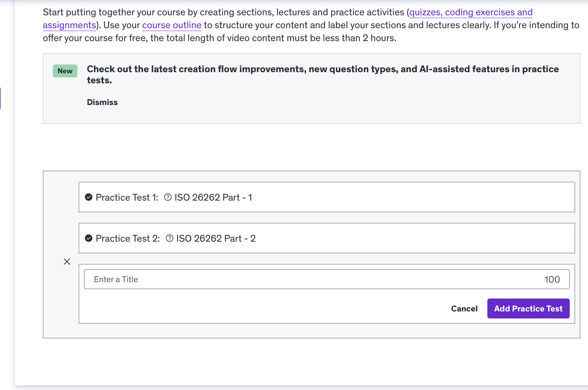Screen dimensions: 588x390
Task: Click the checkmark icon beside Practice Test 2
Action: pos(89,238)
